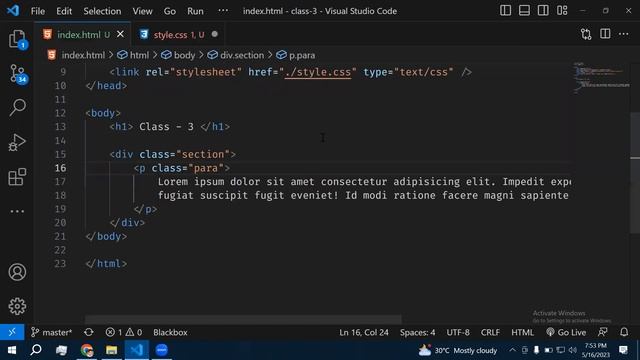This screenshot has height=360, width=640.
Task: Open the Edit menu
Action: (64, 11)
